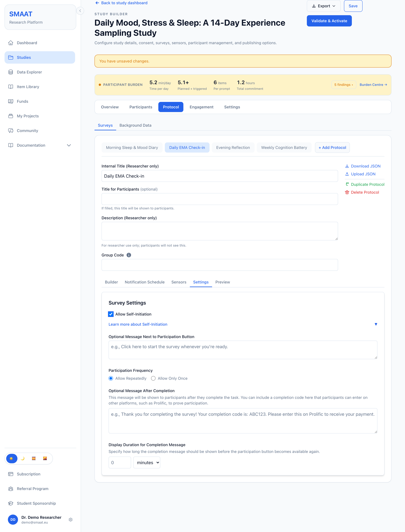Expand the 5 findings badge
This screenshot has height=532, width=405.
[x=344, y=85]
